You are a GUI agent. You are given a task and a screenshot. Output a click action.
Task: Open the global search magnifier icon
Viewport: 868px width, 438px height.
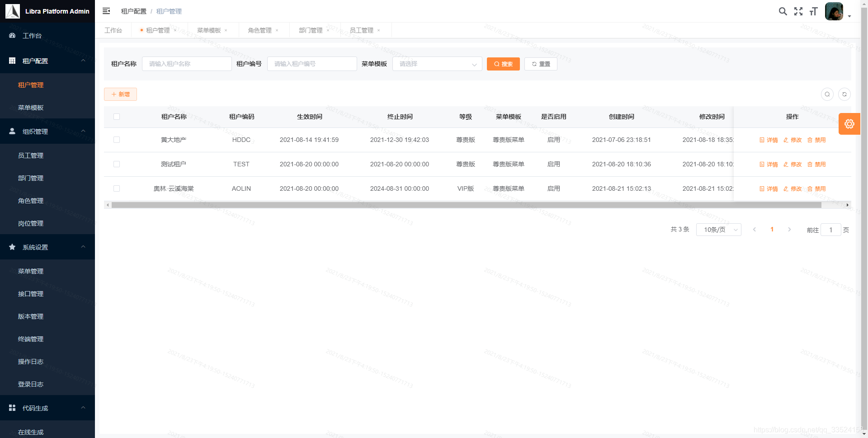[x=783, y=11]
